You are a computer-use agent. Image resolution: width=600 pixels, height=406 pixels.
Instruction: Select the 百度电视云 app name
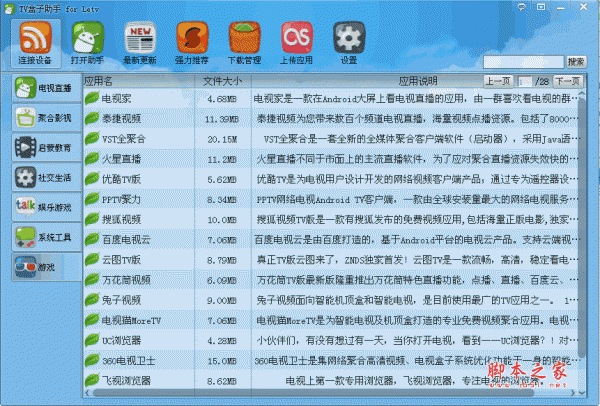click(x=126, y=240)
